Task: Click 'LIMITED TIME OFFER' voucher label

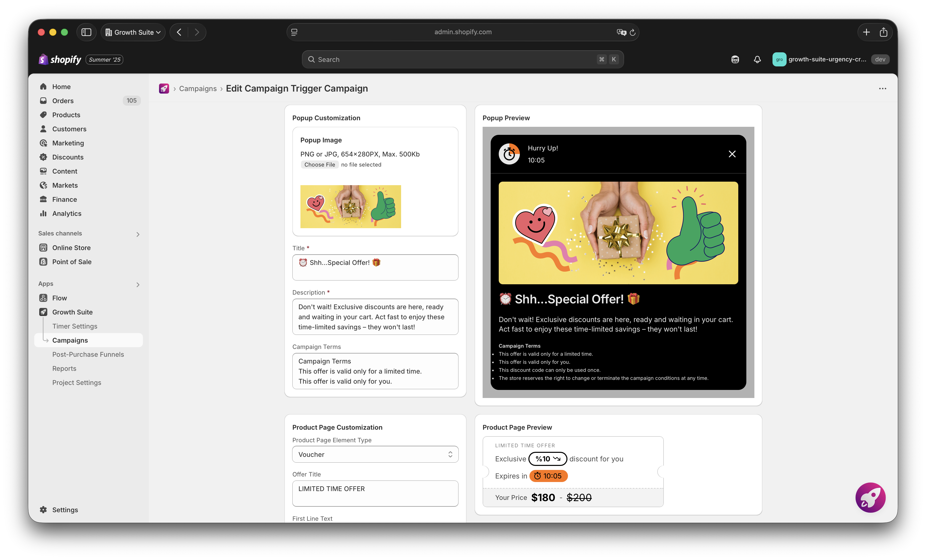Action: 525,445
